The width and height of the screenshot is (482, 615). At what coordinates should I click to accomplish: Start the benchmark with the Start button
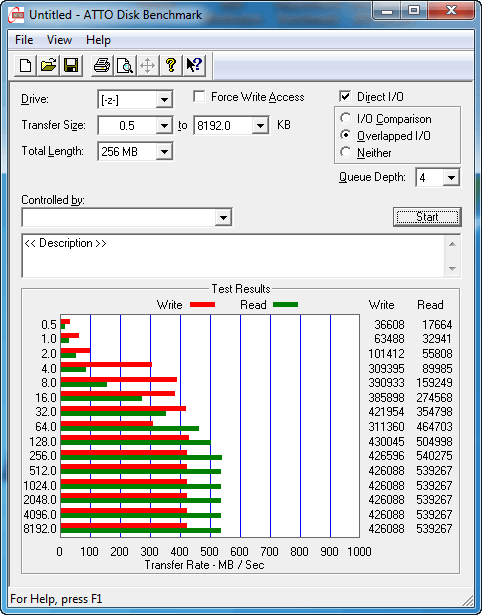coord(427,217)
